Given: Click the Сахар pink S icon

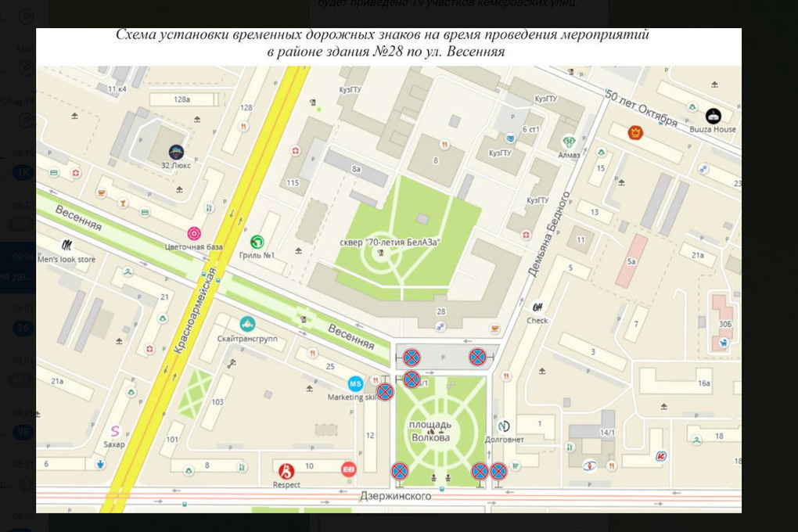Looking at the screenshot, I should click(115, 431).
